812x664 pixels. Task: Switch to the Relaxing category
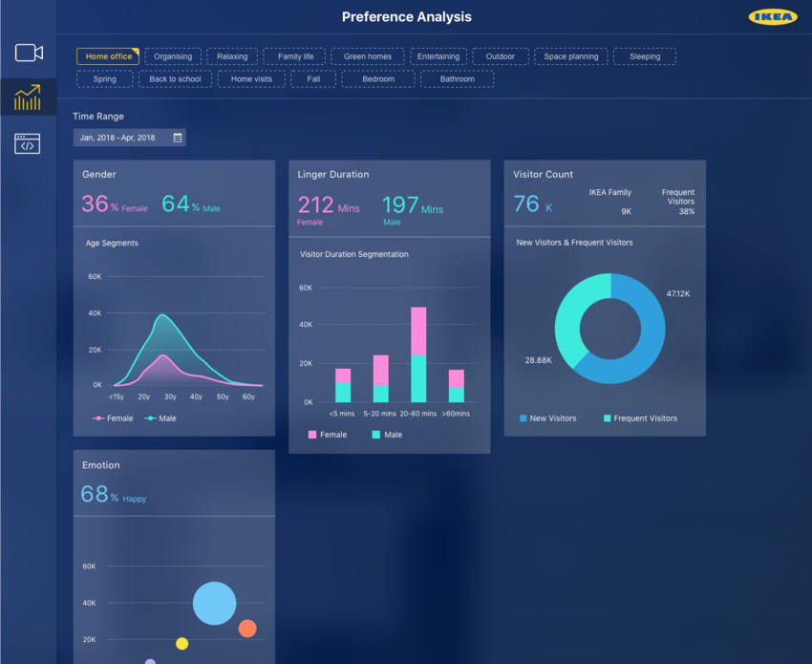[x=231, y=56]
